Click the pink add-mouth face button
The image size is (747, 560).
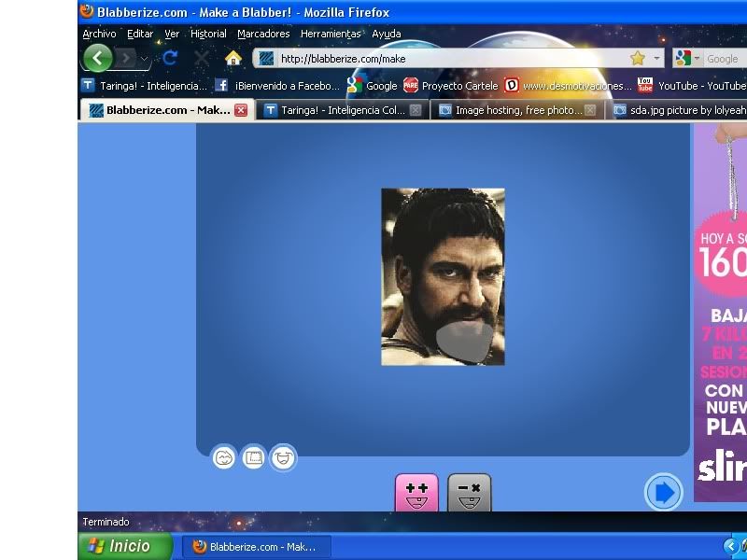click(416, 493)
